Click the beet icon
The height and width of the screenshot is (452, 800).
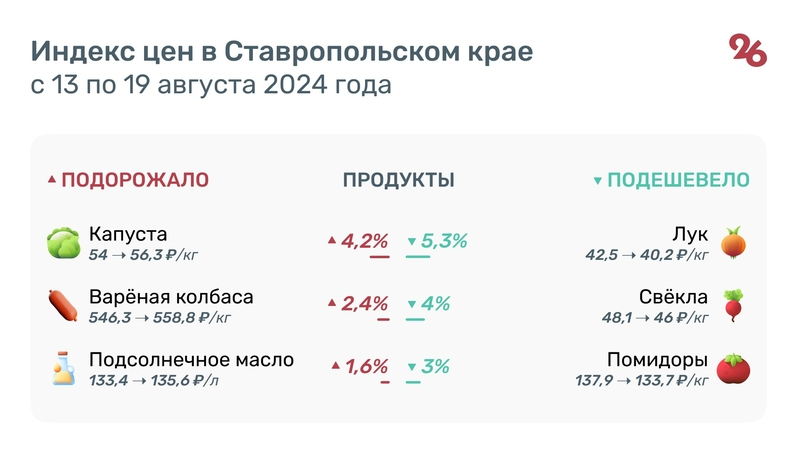coord(734,305)
